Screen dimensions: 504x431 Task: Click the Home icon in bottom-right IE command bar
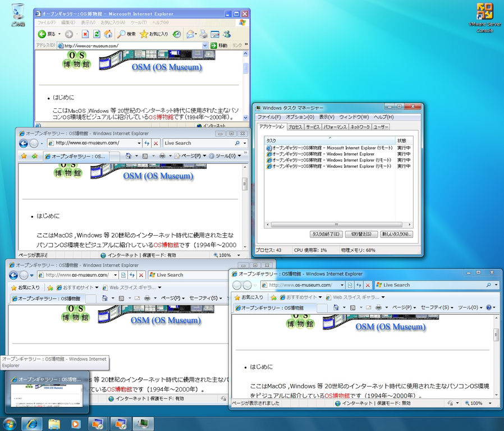pyautogui.click(x=336, y=308)
